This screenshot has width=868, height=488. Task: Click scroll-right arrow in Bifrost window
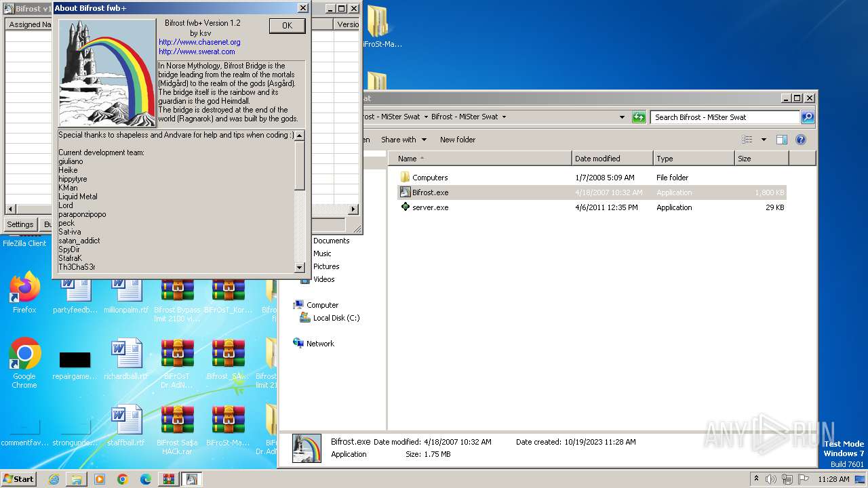click(353, 209)
